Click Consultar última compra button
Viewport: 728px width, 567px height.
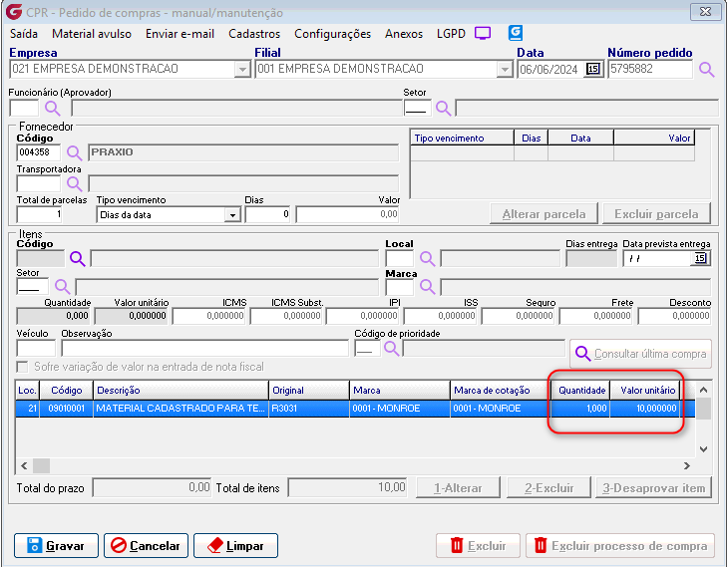(x=640, y=354)
